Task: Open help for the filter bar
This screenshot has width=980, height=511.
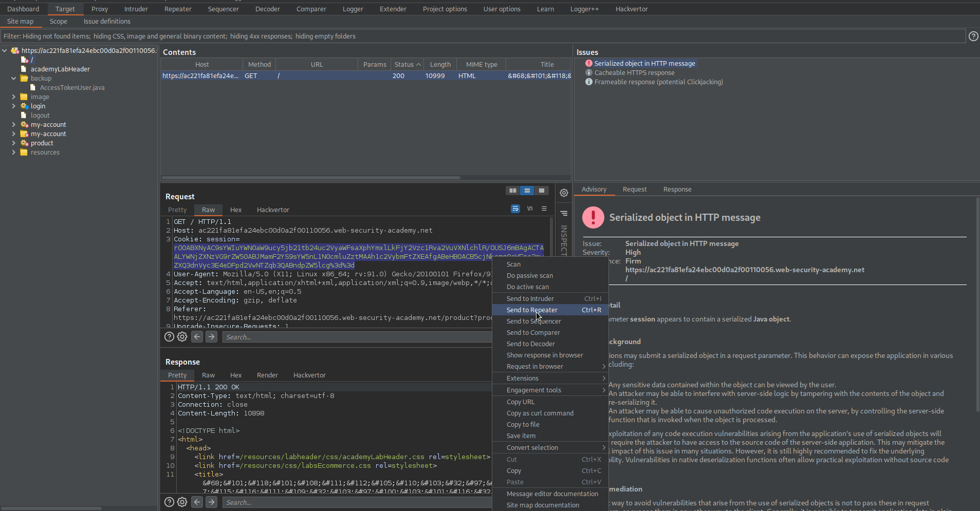Action: coord(973,36)
